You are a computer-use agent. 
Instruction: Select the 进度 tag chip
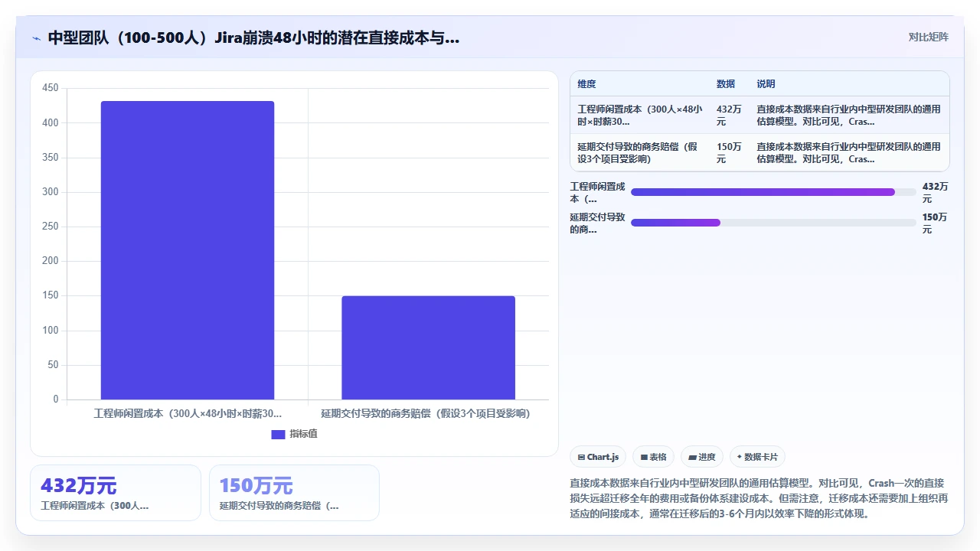coord(701,457)
